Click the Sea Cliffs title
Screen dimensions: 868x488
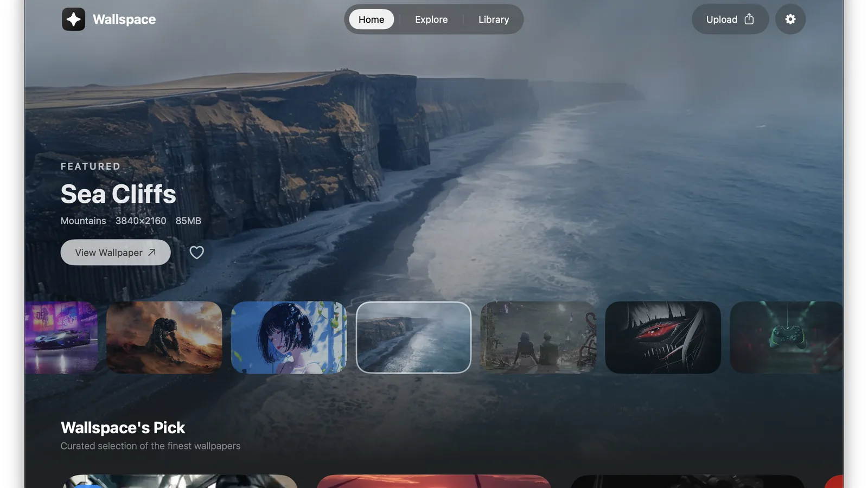(x=118, y=194)
